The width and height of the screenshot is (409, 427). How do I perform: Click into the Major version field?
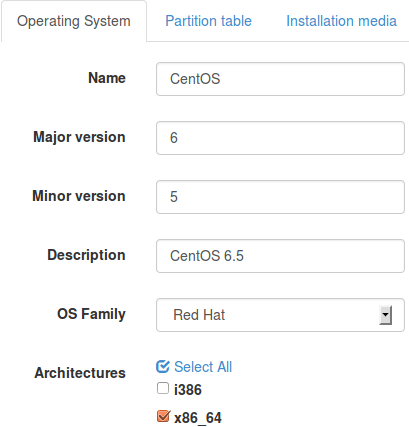pos(280,138)
